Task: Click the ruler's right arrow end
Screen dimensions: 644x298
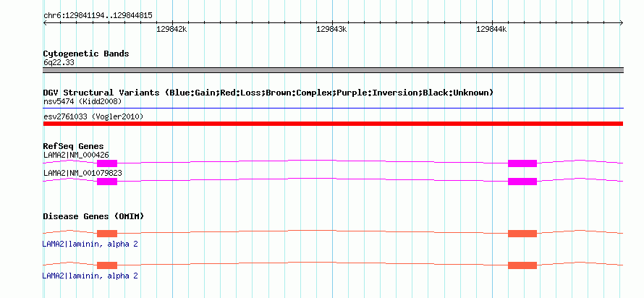Action: point(622,23)
